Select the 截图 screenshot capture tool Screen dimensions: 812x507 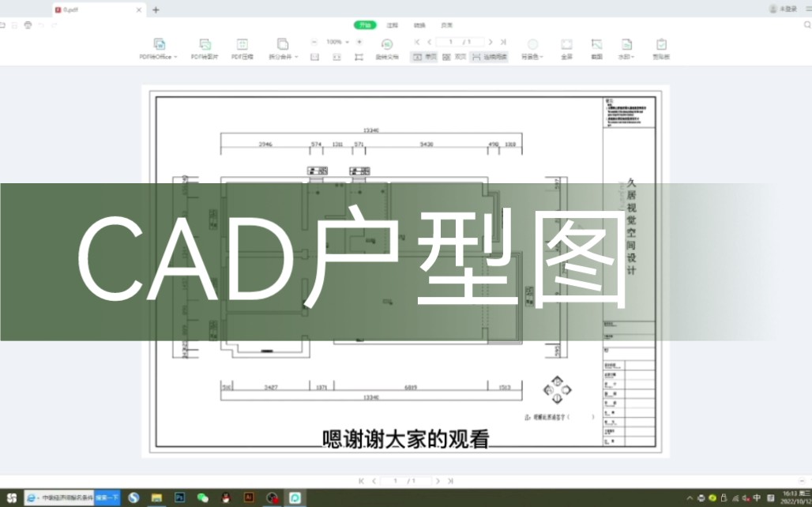pos(597,49)
